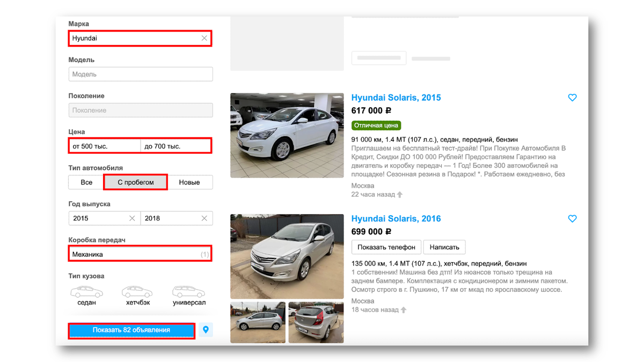This screenshot has height=362, width=644.
Task: Clear the 2015 year value
Action: click(132, 218)
